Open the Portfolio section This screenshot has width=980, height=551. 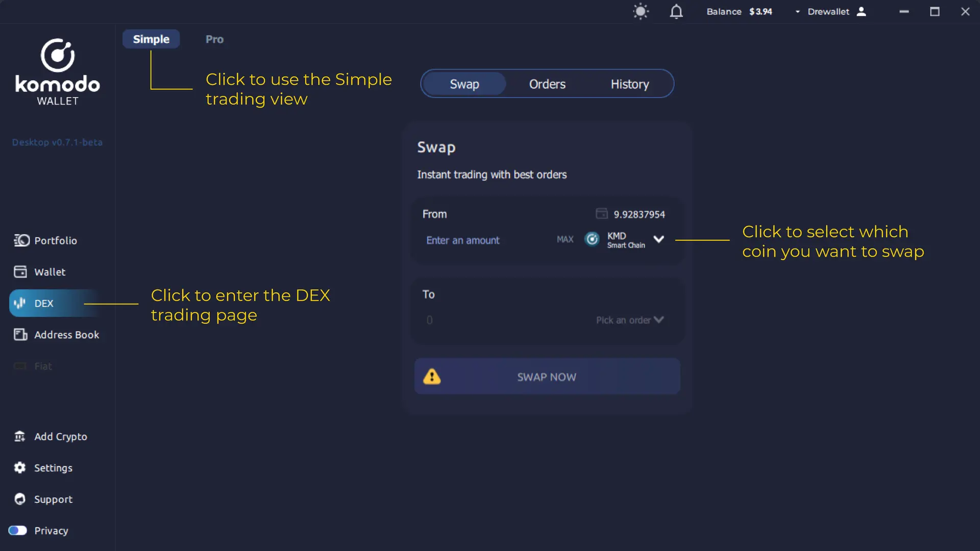pos(56,240)
